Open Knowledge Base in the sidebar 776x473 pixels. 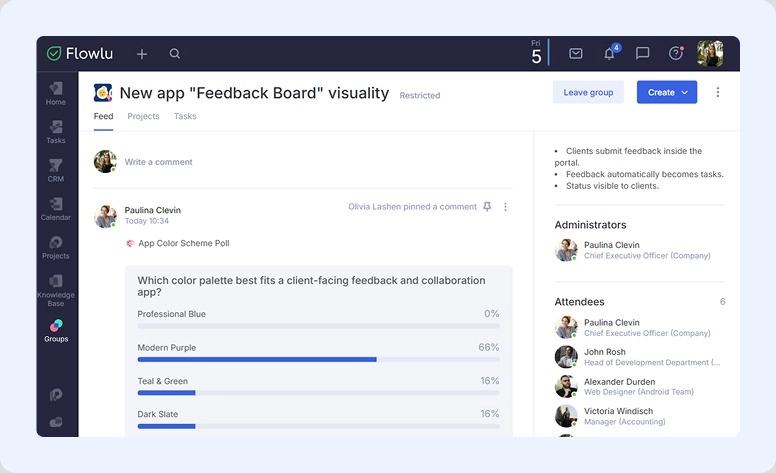pyautogui.click(x=56, y=291)
